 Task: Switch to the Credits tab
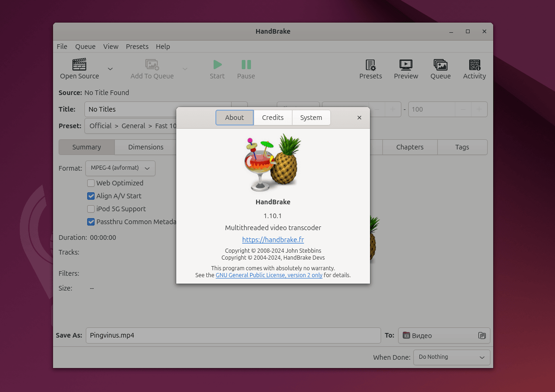click(273, 118)
